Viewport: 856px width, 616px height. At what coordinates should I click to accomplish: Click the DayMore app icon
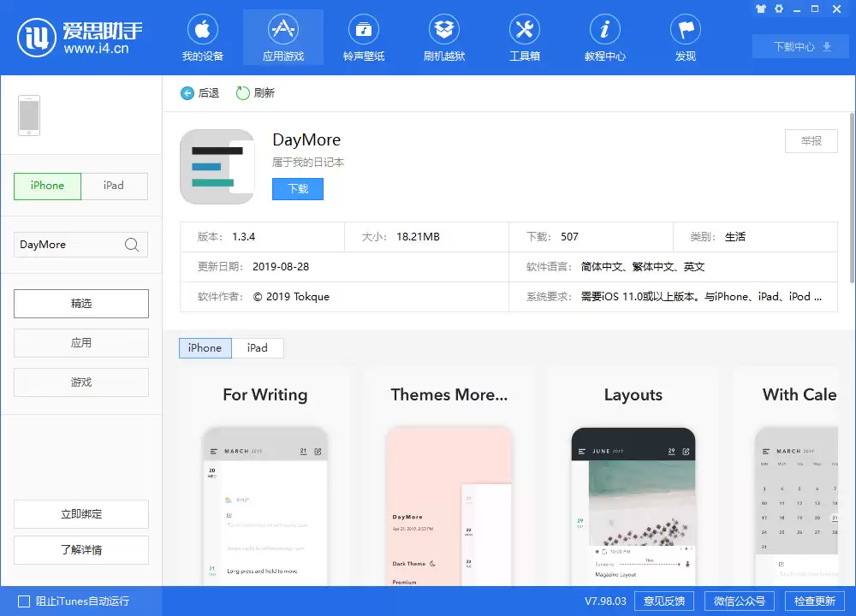pyautogui.click(x=217, y=167)
